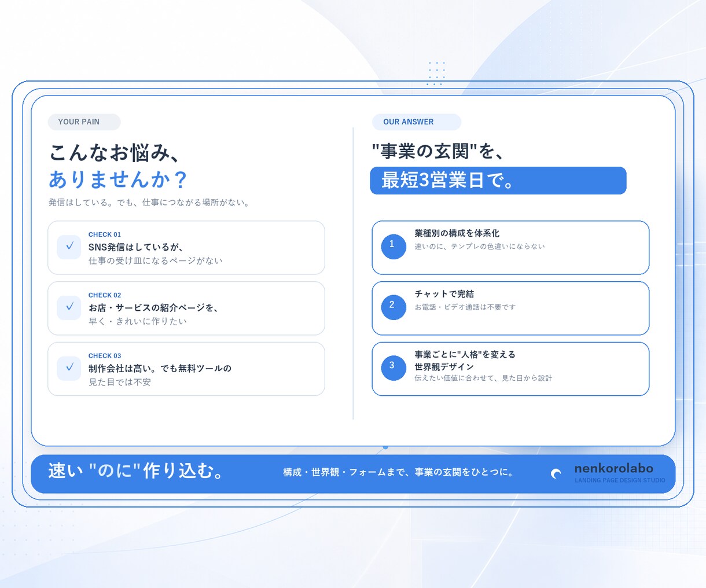Toggle the CHECK 03 checkmark box
Screen dimensions: 706x588
(x=69, y=368)
